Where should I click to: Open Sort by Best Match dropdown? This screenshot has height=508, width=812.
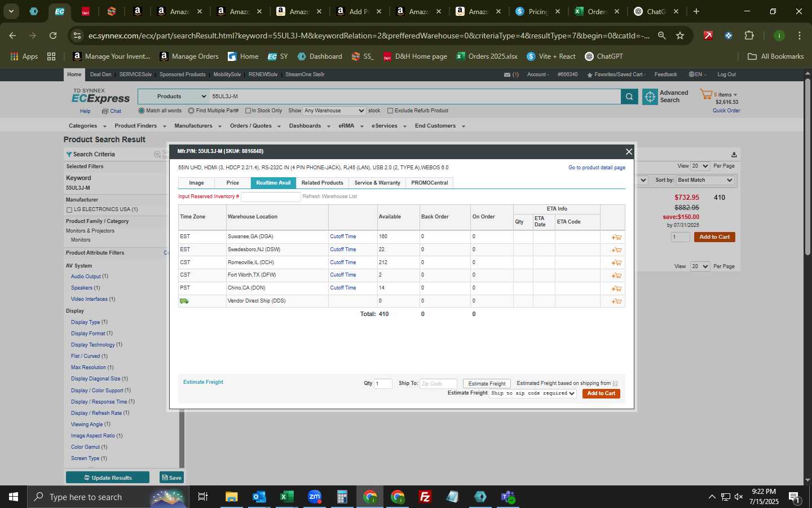pyautogui.click(x=705, y=180)
